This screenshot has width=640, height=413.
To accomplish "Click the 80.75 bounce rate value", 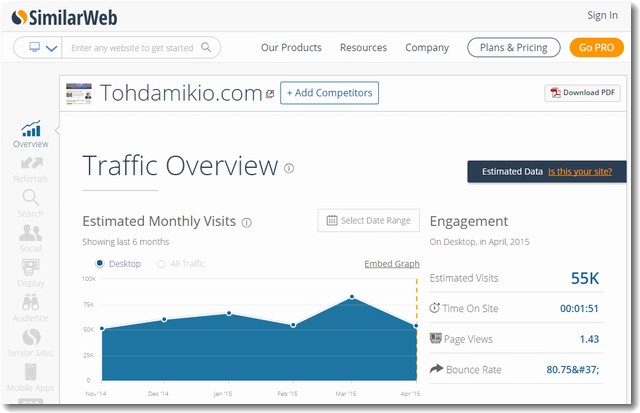I will [573, 370].
